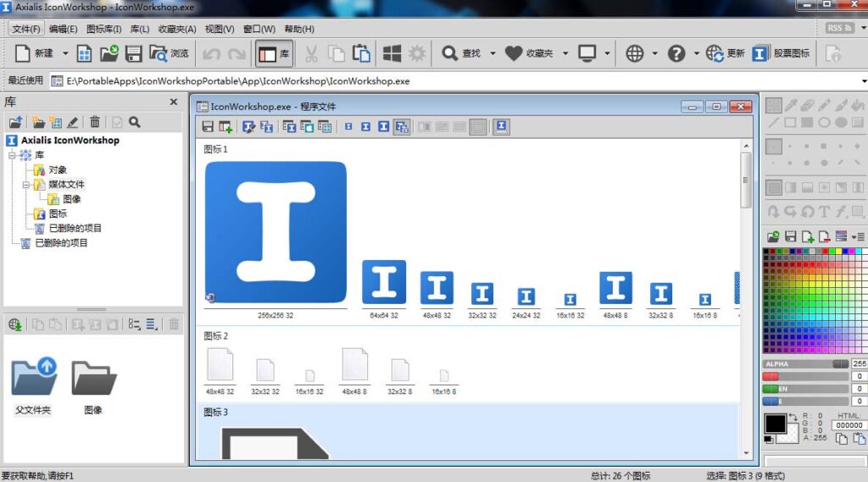Open the 新建 dropdown arrow
Screen dimensions: 868x482
[65, 53]
